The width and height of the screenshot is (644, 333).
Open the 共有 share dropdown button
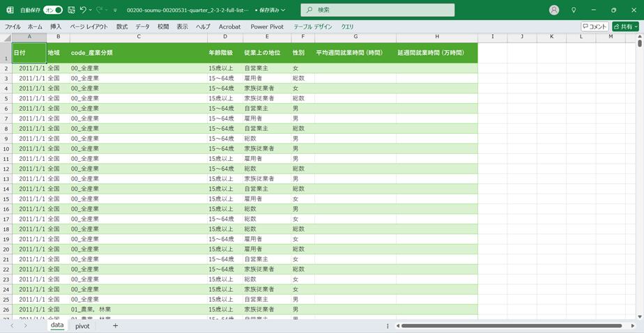[625, 26]
